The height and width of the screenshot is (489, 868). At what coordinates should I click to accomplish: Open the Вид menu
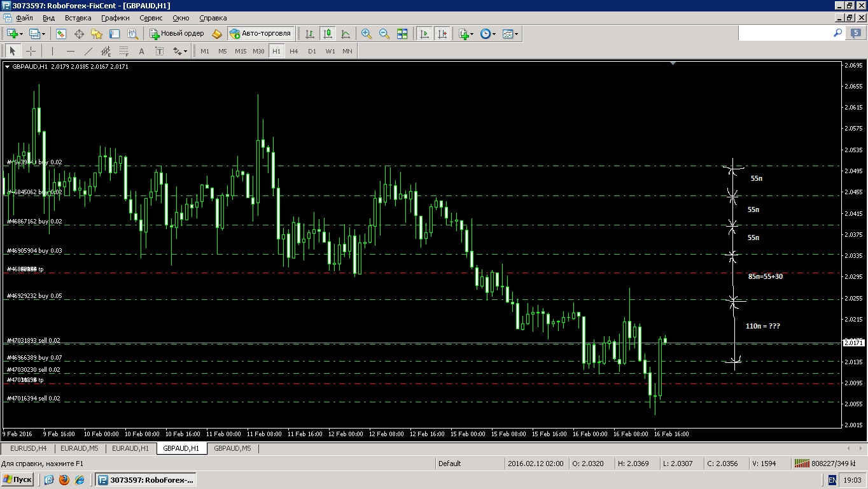(49, 18)
